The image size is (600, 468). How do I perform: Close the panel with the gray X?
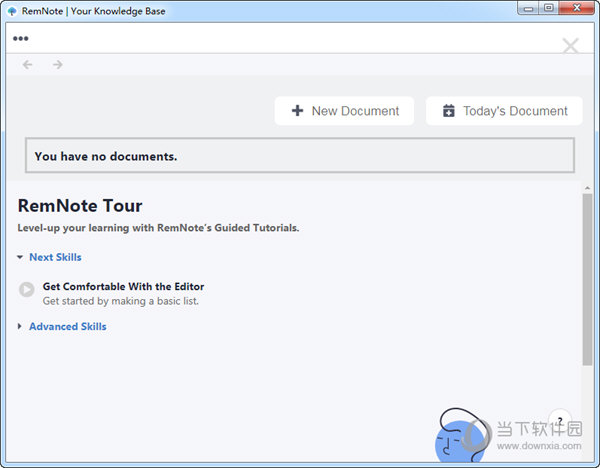(x=571, y=46)
